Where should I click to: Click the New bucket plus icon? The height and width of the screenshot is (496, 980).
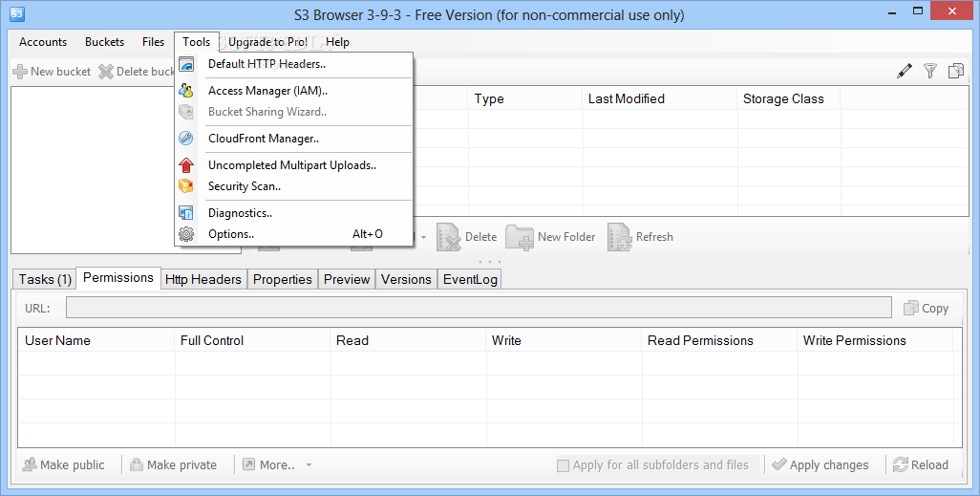[x=20, y=72]
